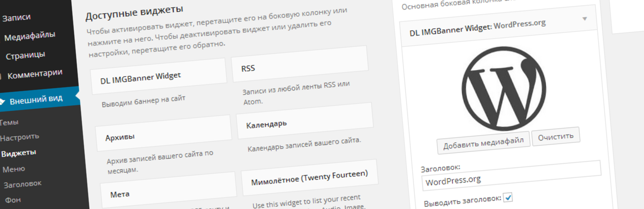
Task: Select the Внешний вид menu item
Action: tap(36, 99)
